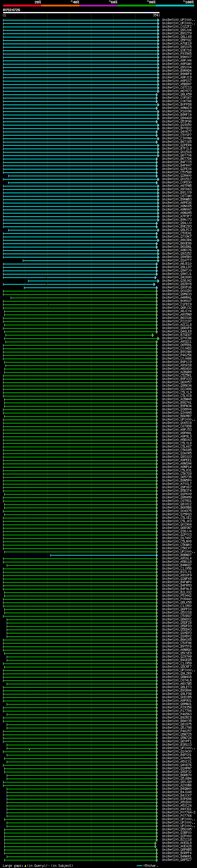The image size is (197, 868).
Task: Select the UniRef100_Q8LET3 label
Action: [176, 687]
